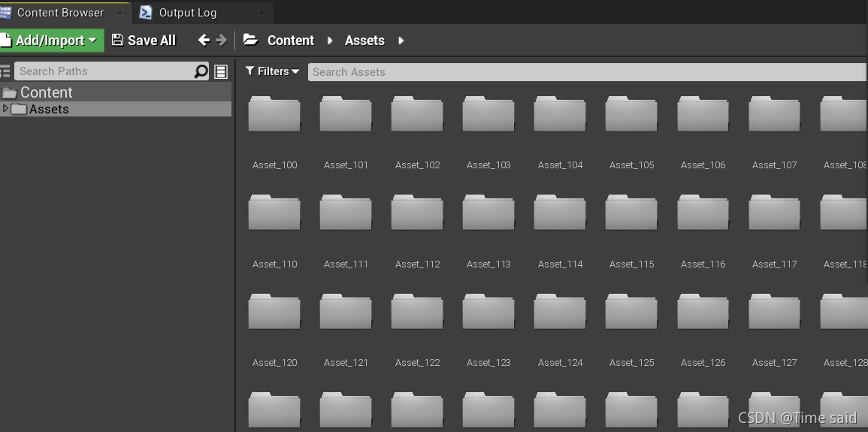The height and width of the screenshot is (432, 868).
Task: Select the Assets folder in tree
Action: pos(116,109)
